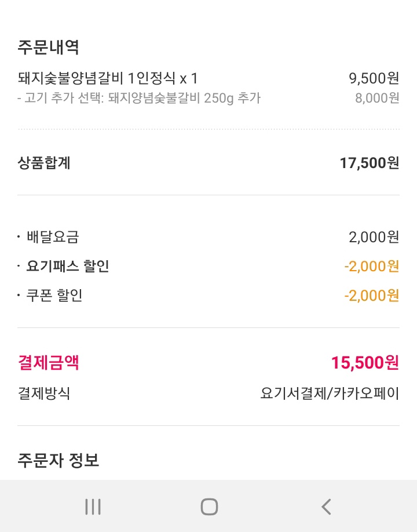This screenshot has height=532, width=417.
Task: Tap the 결제금액 label in red
Action: tap(49, 363)
